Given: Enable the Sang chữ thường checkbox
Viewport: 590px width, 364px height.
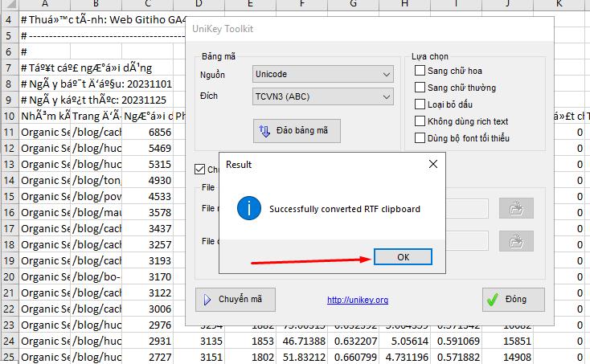Looking at the screenshot, I should point(420,88).
